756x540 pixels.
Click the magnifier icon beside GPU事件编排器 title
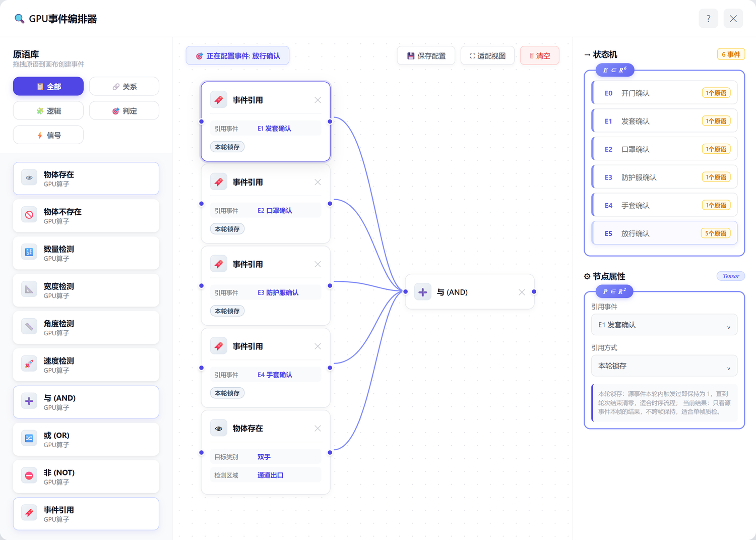point(19,19)
